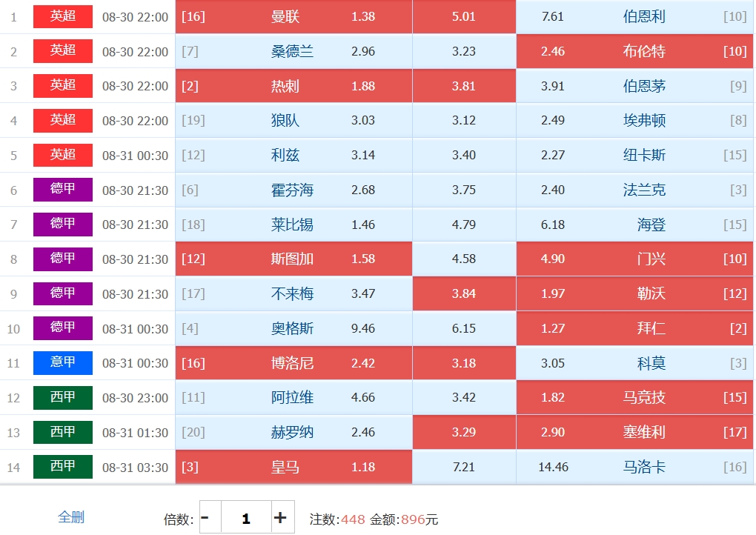Image resolution: width=756 pixels, height=535 pixels.
Task: Select 莱比锡 home win at 1.46
Action: tap(294, 224)
